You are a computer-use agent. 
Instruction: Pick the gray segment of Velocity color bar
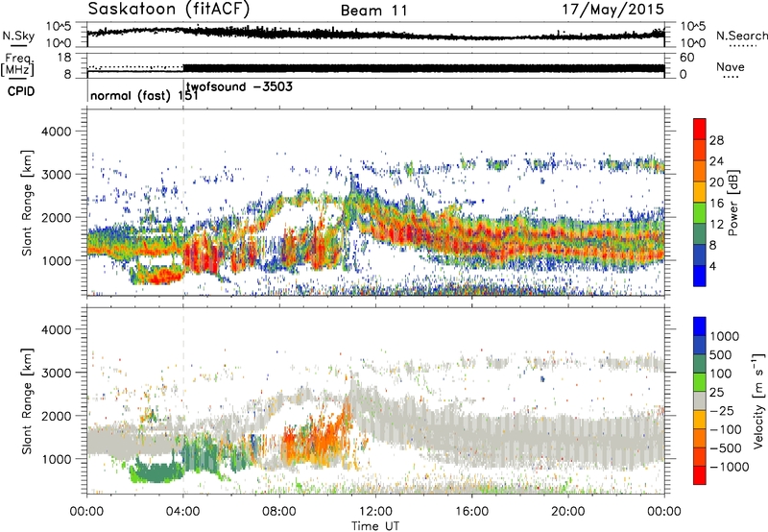click(x=700, y=401)
